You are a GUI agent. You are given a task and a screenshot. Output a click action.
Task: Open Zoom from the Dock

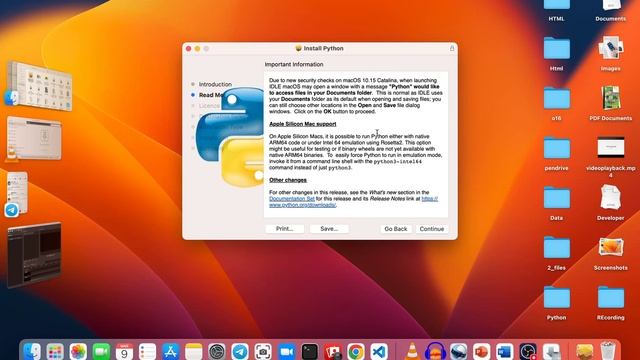tap(287, 351)
